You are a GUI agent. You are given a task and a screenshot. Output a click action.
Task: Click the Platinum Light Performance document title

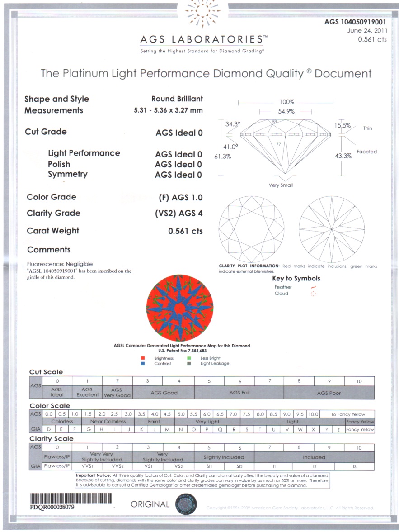pos(206,74)
